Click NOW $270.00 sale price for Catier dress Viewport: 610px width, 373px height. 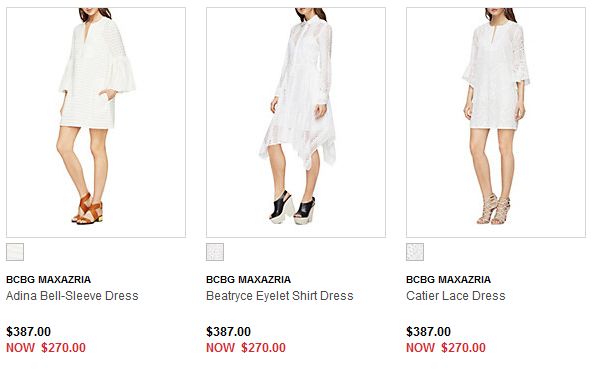[446, 347]
